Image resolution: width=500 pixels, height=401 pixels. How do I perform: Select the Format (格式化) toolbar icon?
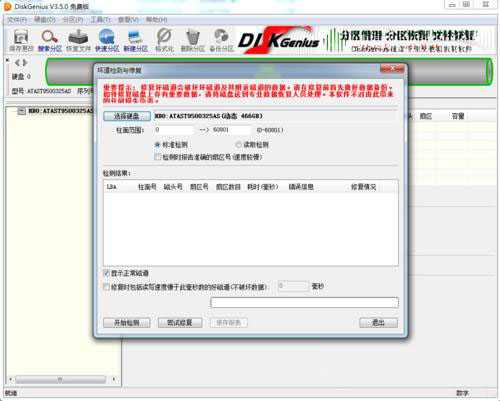(164, 40)
